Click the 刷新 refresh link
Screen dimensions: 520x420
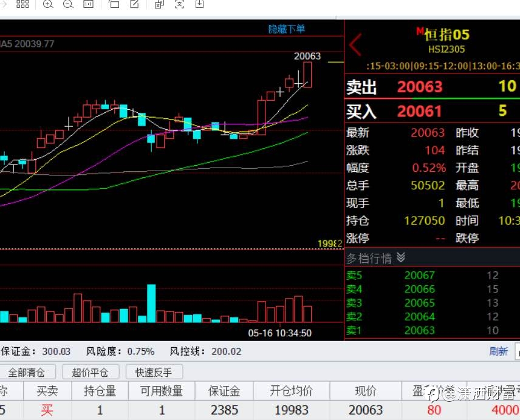[x=499, y=351]
